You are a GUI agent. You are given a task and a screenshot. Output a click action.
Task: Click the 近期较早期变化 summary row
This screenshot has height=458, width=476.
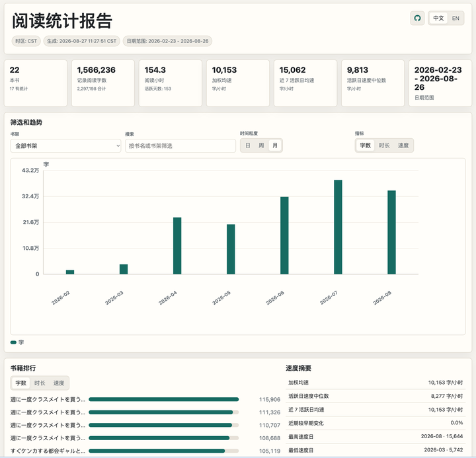[376, 423]
